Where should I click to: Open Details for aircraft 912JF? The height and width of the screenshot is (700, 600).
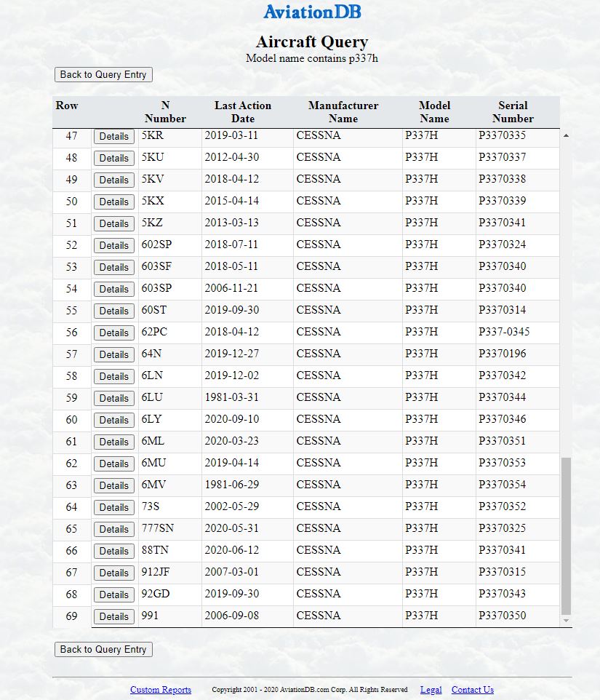(x=114, y=573)
